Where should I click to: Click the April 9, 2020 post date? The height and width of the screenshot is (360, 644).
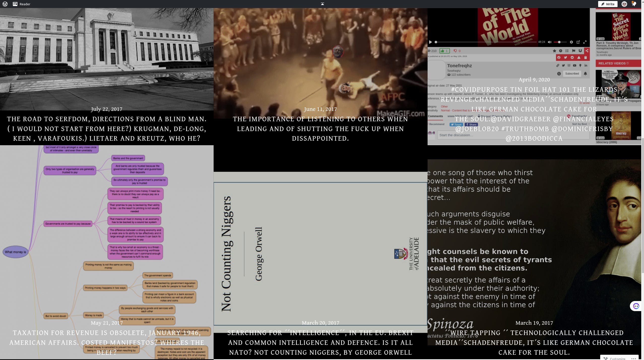click(x=534, y=80)
